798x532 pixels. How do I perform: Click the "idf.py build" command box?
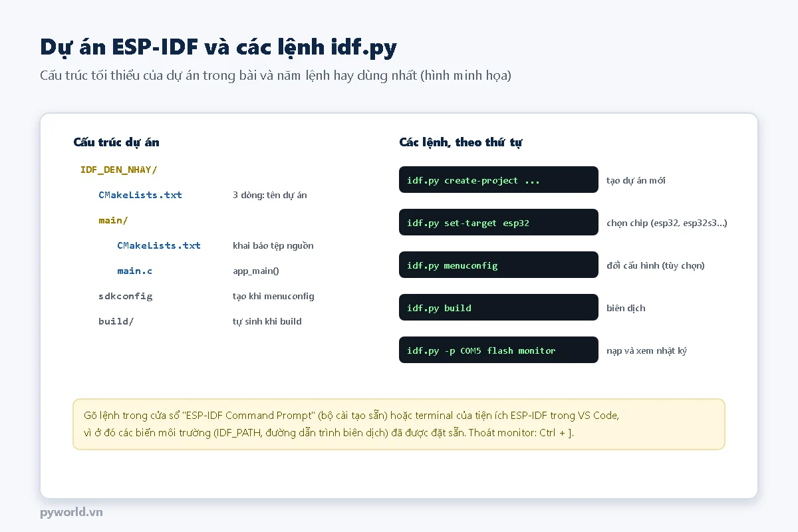499,307
